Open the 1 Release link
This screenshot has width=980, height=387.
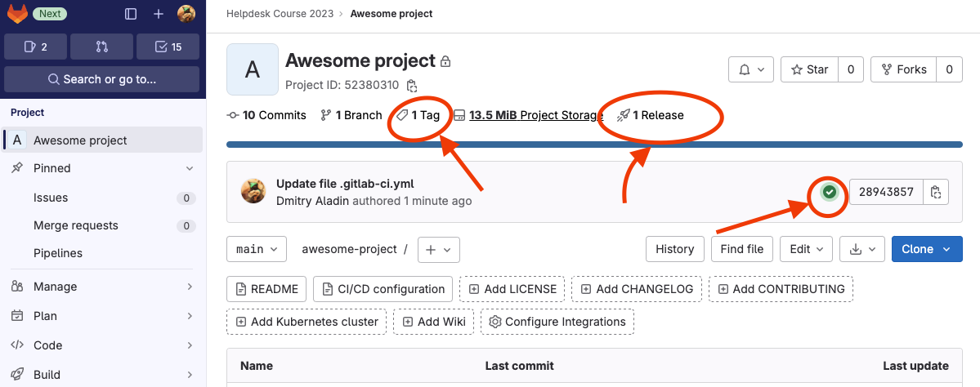tap(651, 115)
